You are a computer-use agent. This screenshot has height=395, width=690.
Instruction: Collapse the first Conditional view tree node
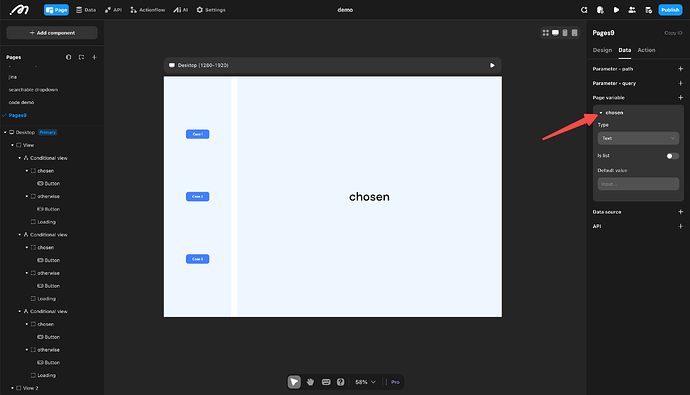pos(19,158)
